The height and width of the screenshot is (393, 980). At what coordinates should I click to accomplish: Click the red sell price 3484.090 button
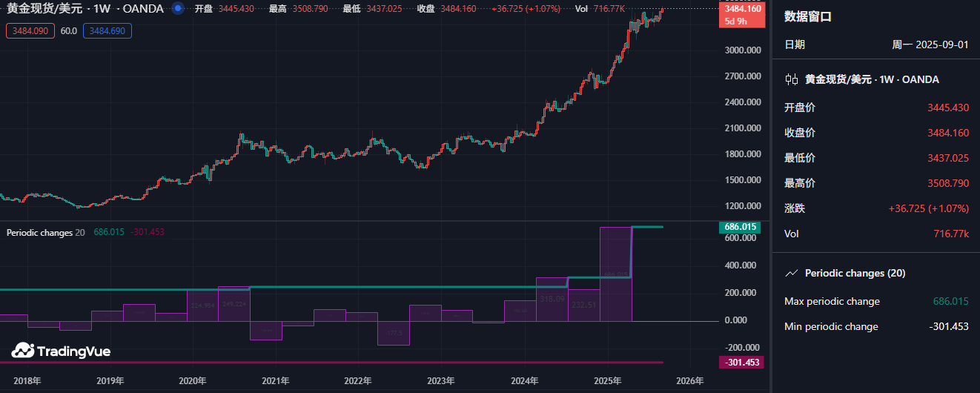[x=30, y=31]
